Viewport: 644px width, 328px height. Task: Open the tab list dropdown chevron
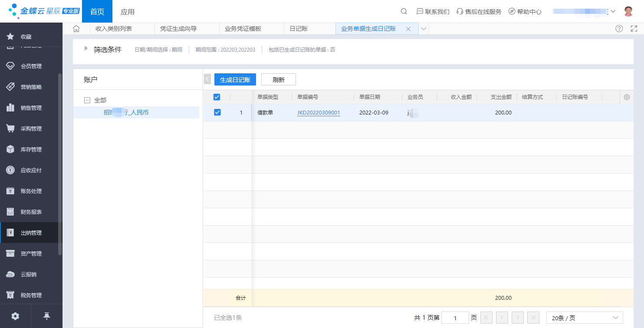[424, 29]
